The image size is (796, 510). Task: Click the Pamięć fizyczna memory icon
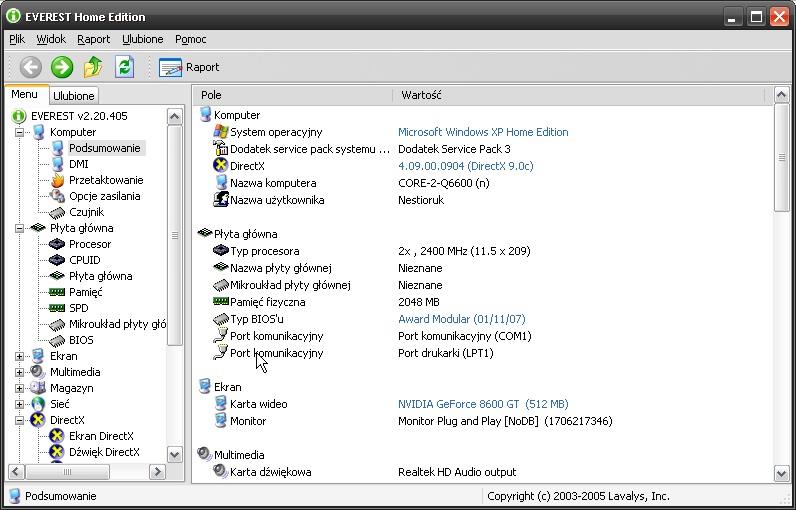click(x=221, y=301)
